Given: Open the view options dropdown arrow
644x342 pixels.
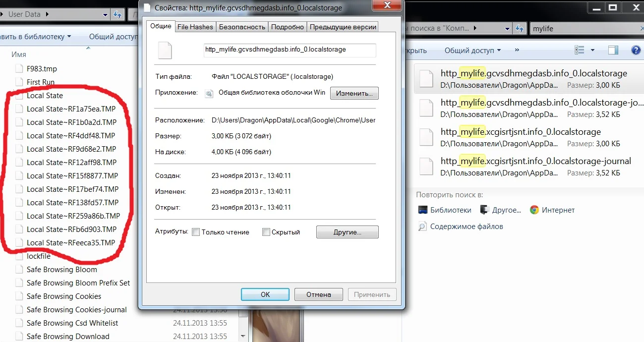Looking at the screenshot, I should pyautogui.click(x=593, y=50).
